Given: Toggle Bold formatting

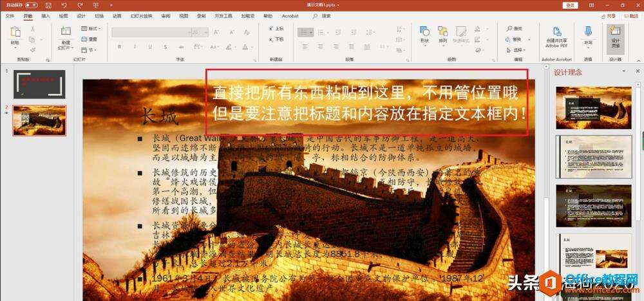Looking at the screenshot, I should 120,47.
